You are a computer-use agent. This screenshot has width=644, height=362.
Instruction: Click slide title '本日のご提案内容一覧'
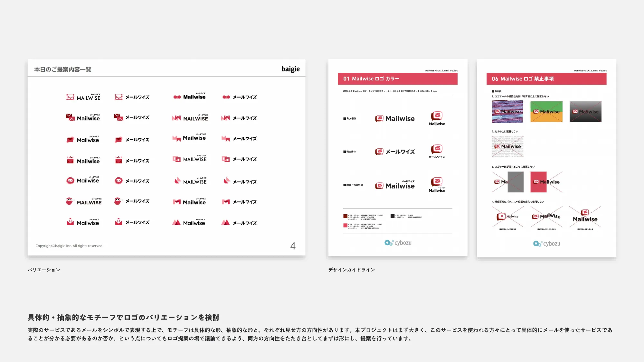63,70
